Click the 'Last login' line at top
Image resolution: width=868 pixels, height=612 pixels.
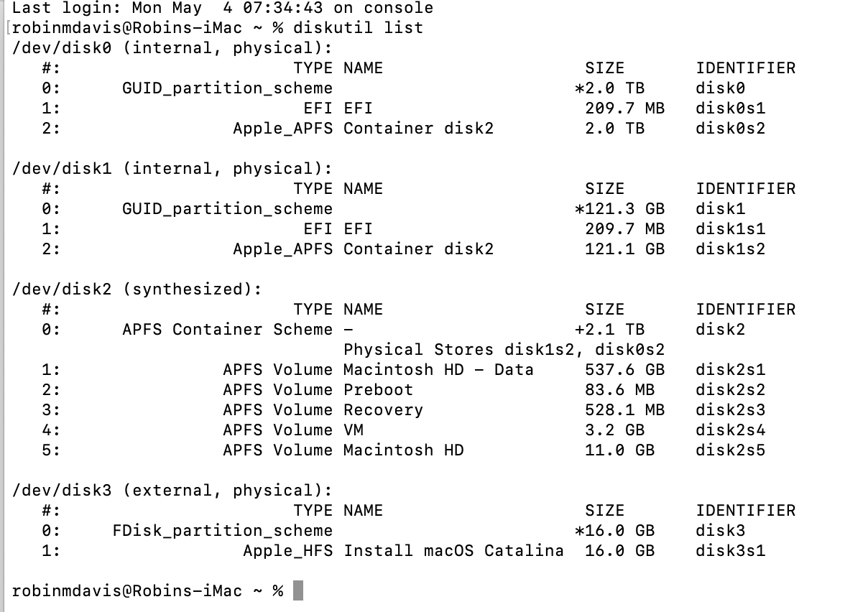(x=223, y=9)
